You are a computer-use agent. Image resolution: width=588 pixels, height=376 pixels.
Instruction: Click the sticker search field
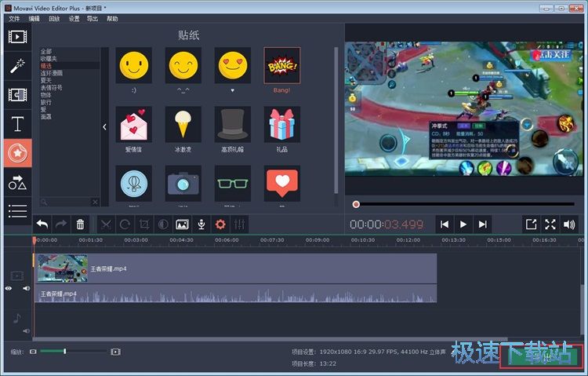pyautogui.click(x=67, y=202)
